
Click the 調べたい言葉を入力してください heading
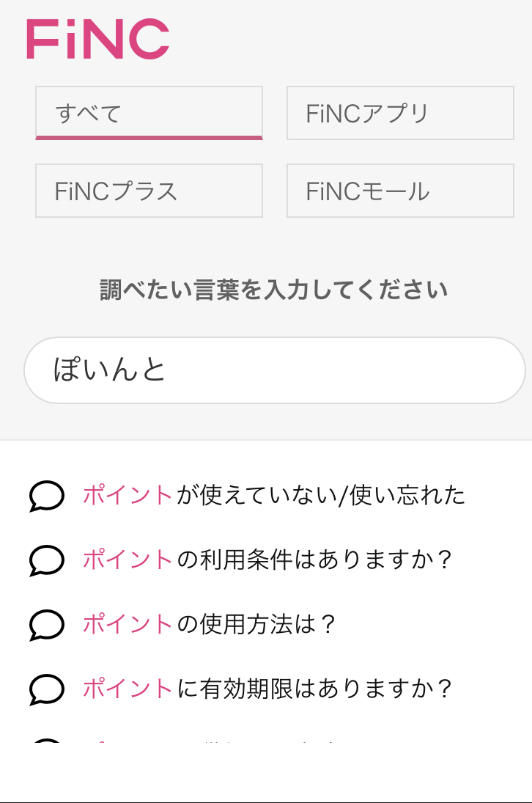coord(274,290)
